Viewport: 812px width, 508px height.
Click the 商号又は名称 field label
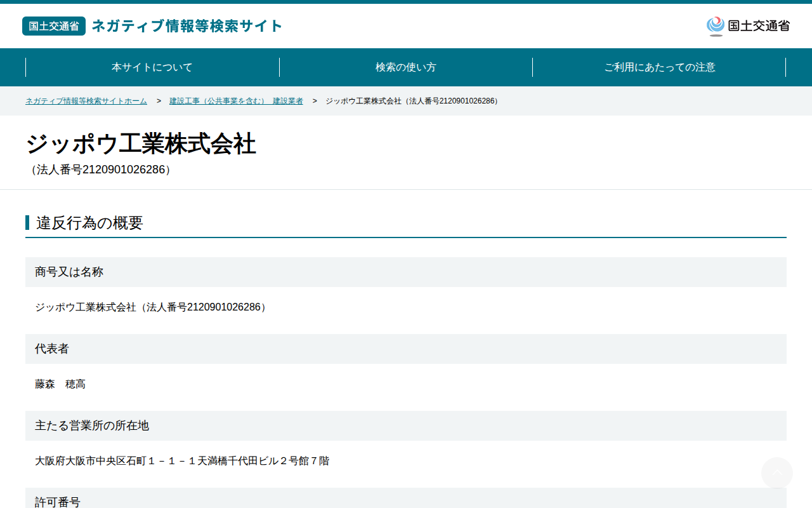tap(69, 272)
